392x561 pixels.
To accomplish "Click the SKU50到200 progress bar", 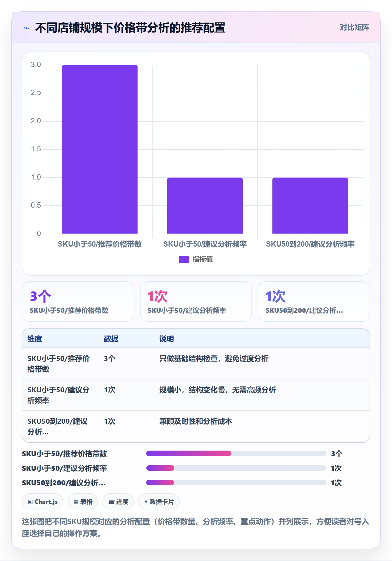I will coord(236,483).
